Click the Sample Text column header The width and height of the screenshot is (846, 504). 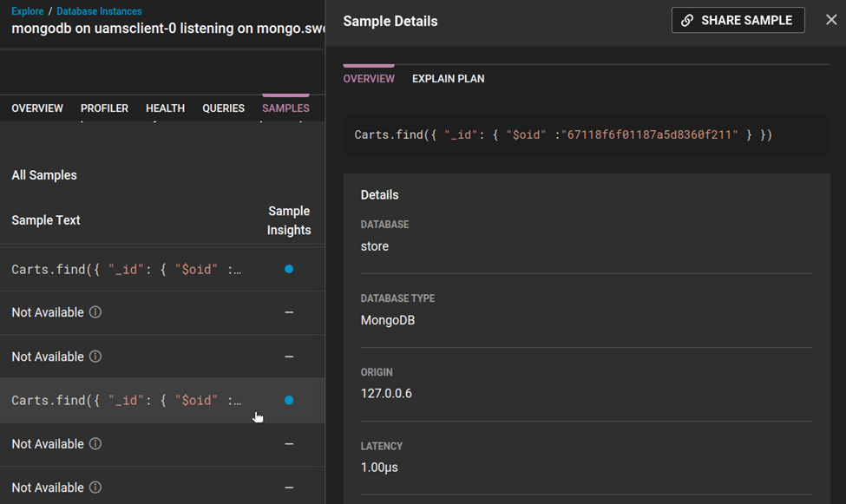click(x=46, y=220)
